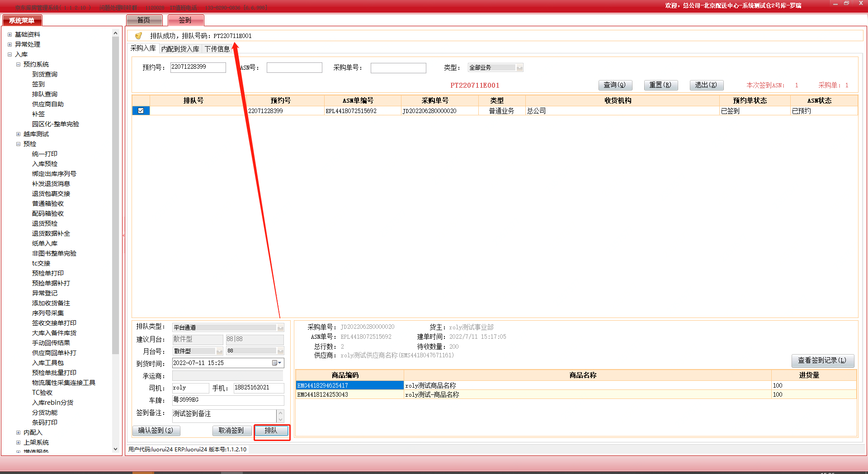Screen dimensions: 868x474
Task: Click the broom icon beside the queue success message
Action: pyautogui.click(x=138, y=36)
